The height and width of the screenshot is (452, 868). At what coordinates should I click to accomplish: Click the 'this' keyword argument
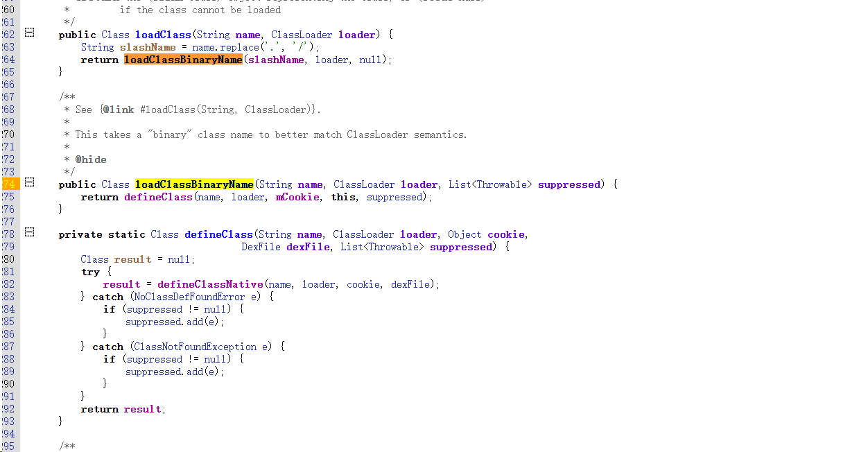(343, 197)
